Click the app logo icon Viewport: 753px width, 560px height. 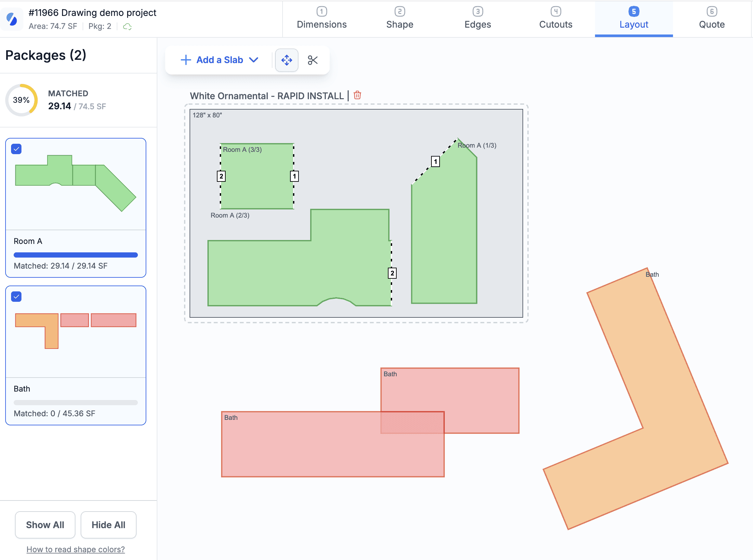pos(12,19)
